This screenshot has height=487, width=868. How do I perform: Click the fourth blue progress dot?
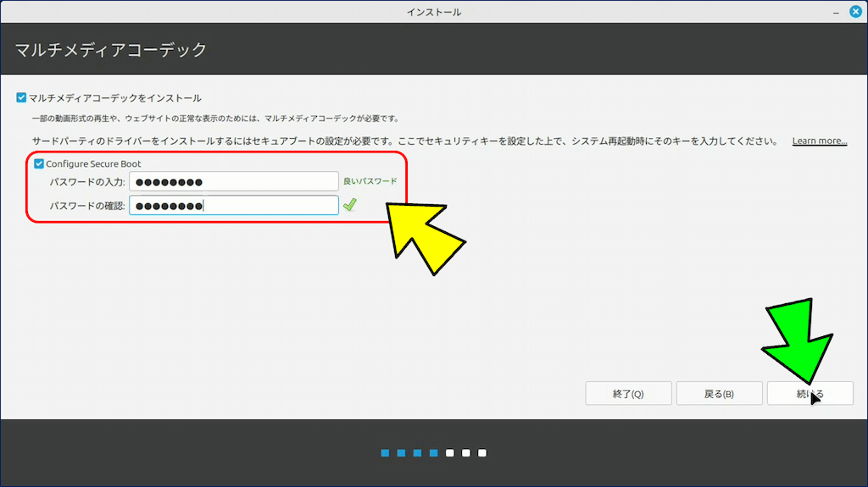pyautogui.click(x=433, y=453)
